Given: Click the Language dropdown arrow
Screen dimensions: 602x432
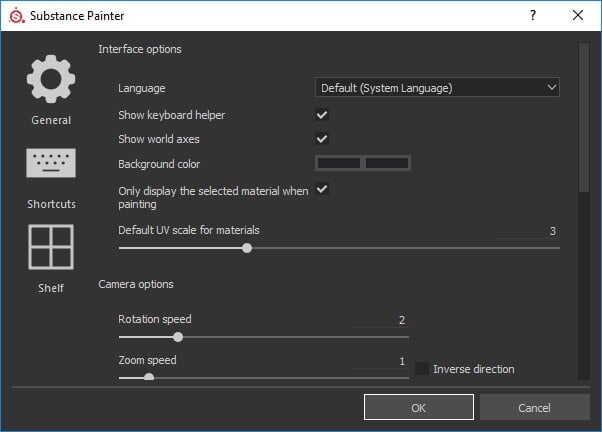Looking at the screenshot, I should [x=551, y=87].
